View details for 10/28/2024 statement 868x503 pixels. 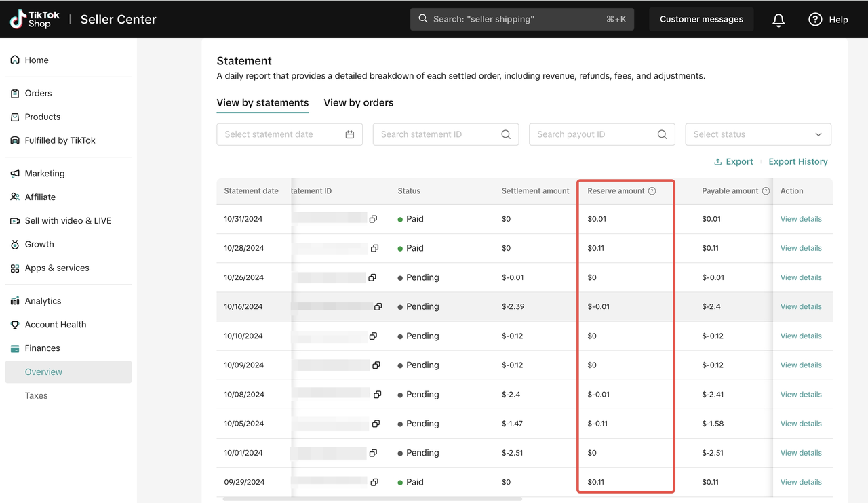coord(800,248)
